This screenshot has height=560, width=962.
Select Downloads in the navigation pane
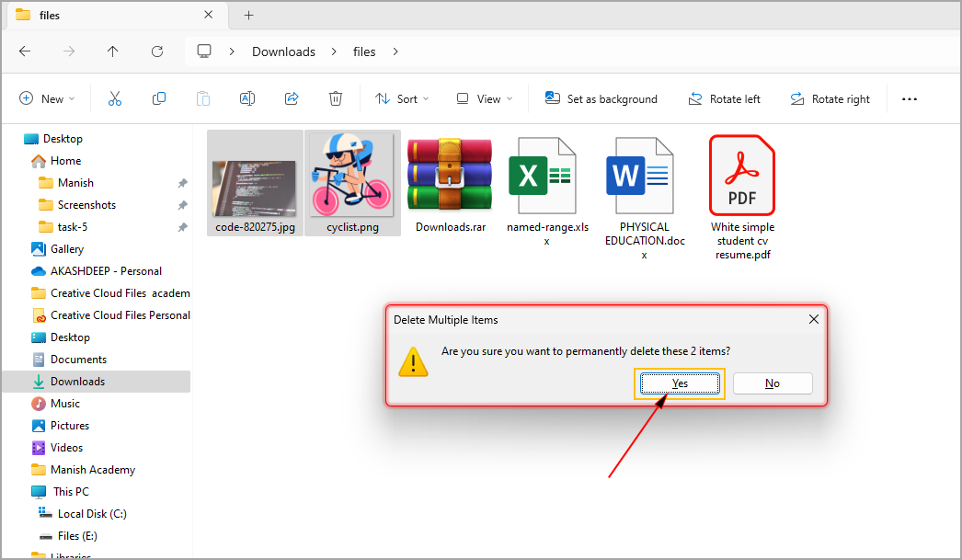click(x=77, y=382)
